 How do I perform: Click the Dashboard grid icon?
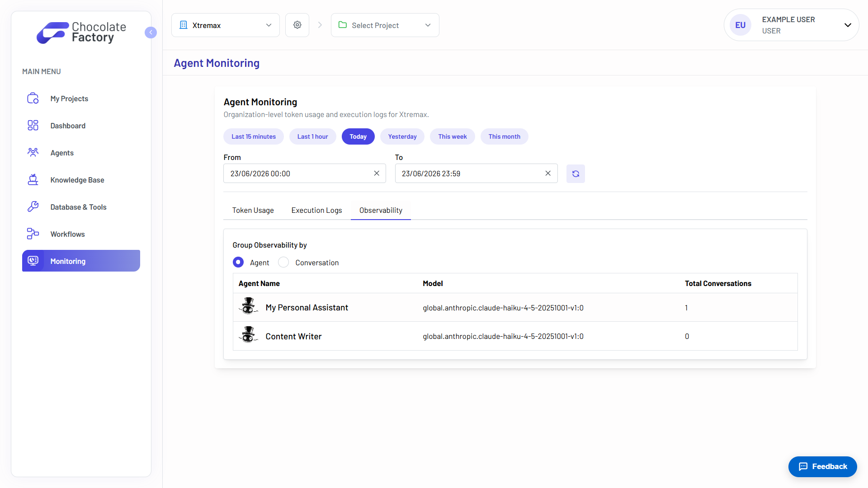tap(33, 126)
